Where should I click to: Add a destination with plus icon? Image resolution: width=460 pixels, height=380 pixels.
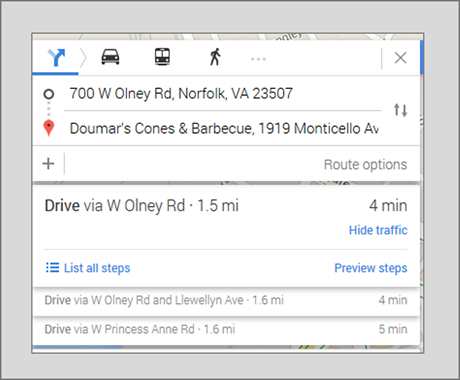point(48,164)
